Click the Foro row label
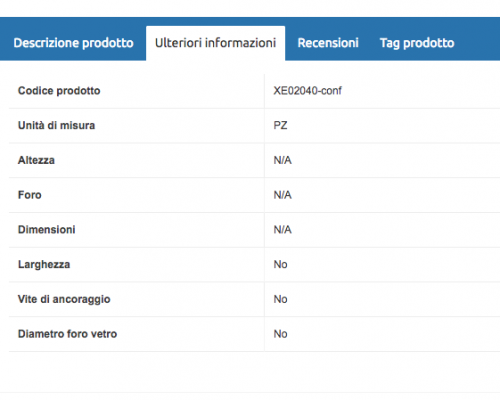500x400 pixels. tap(30, 195)
